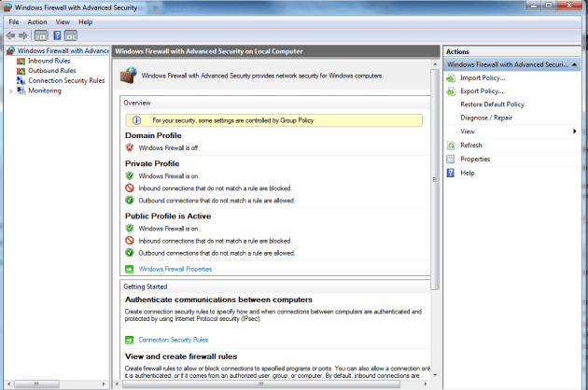Click the red shield icon under Domain Profile

[130, 147]
